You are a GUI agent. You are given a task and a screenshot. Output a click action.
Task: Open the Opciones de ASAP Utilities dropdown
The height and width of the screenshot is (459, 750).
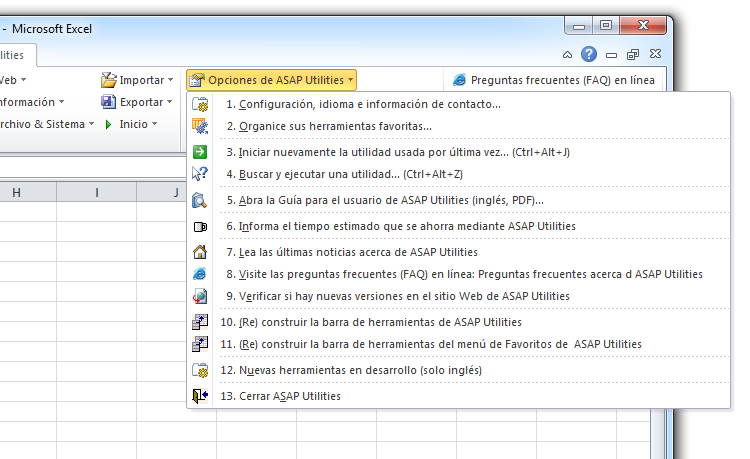pos(271,80)
